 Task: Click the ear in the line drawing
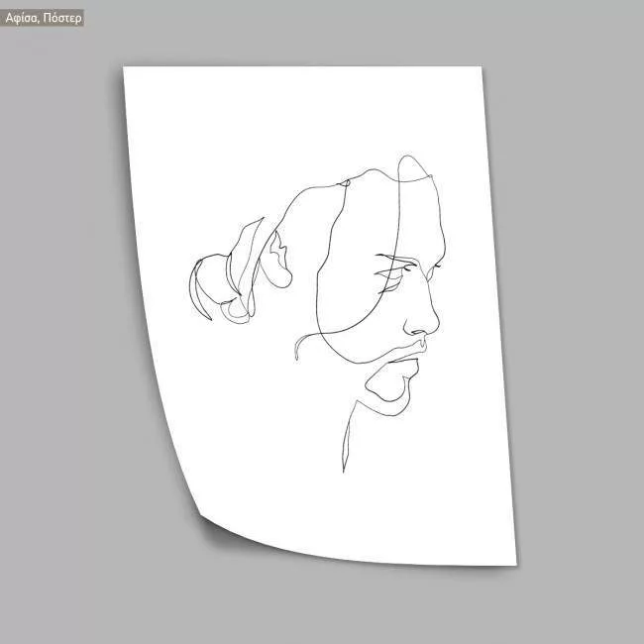(x=280, y=260)
